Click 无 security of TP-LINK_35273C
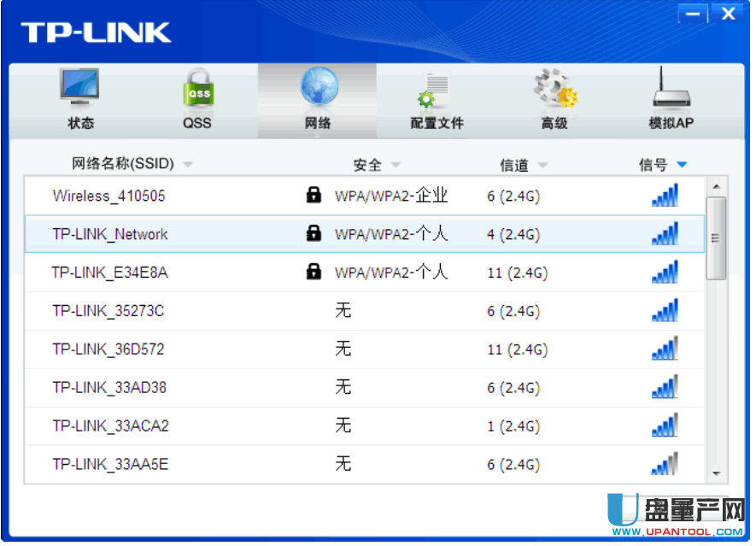Viewport: 756px width, 546px height. click(x=343, y=310)
